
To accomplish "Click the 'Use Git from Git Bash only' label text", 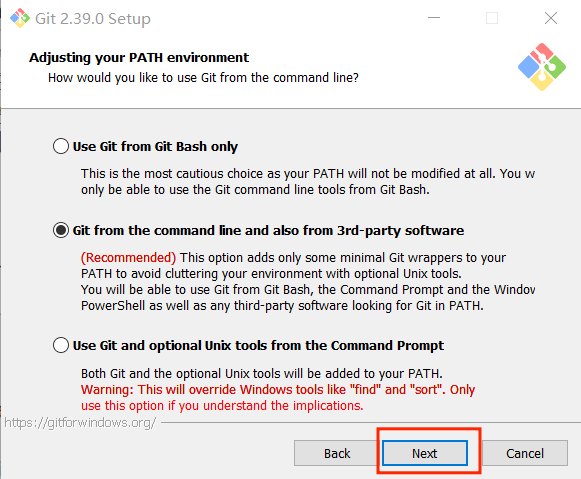I will pyautogui.click(x=155, y=147).
